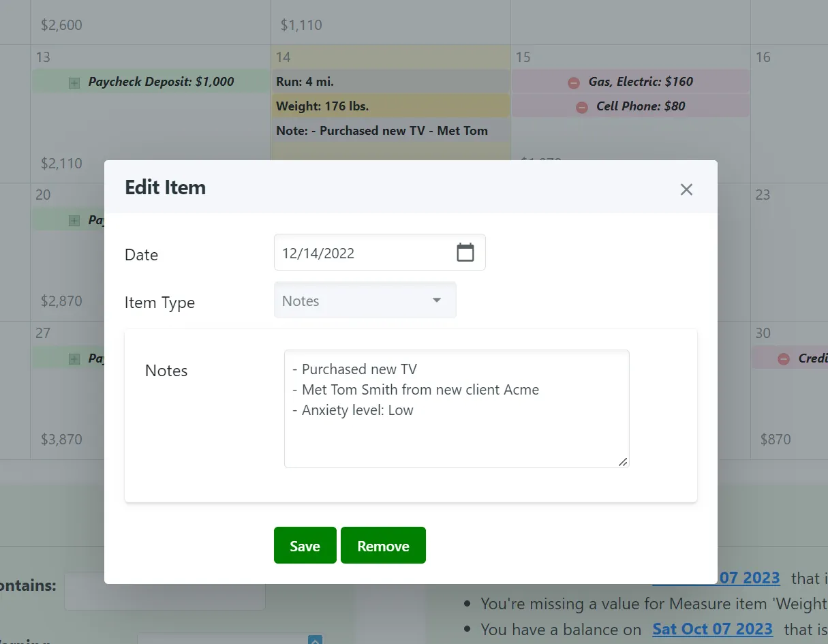Image resolution: width=828 pixels, height=644 pixels.
Task: Close the Edit Item dialog
Action: pyautogui.click(x=686, y=189)
